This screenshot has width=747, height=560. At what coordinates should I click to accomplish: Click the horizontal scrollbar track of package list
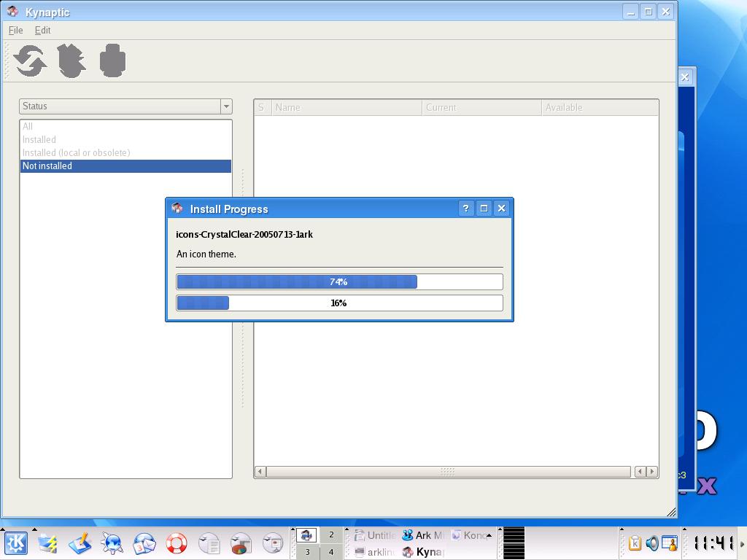449,472
